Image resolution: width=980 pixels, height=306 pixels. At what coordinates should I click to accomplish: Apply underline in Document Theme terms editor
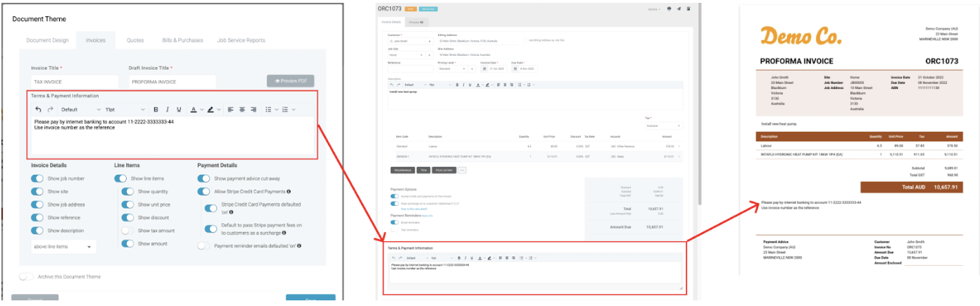(179, 109)
